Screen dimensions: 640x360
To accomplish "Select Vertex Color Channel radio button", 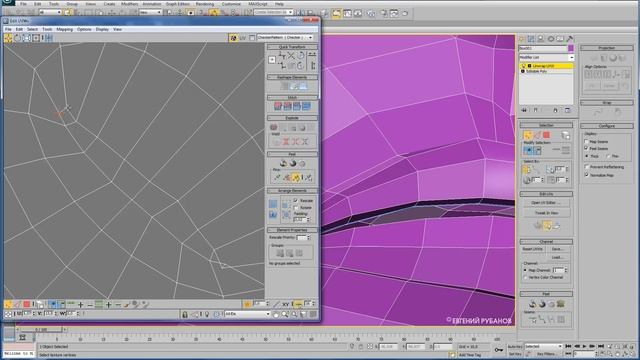I will 525,277.
